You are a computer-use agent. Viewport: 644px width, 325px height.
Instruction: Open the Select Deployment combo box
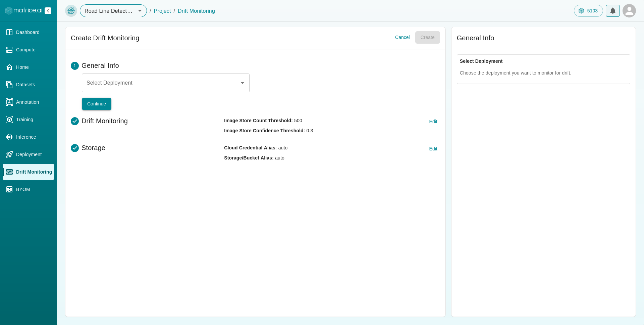coord(166,83)
